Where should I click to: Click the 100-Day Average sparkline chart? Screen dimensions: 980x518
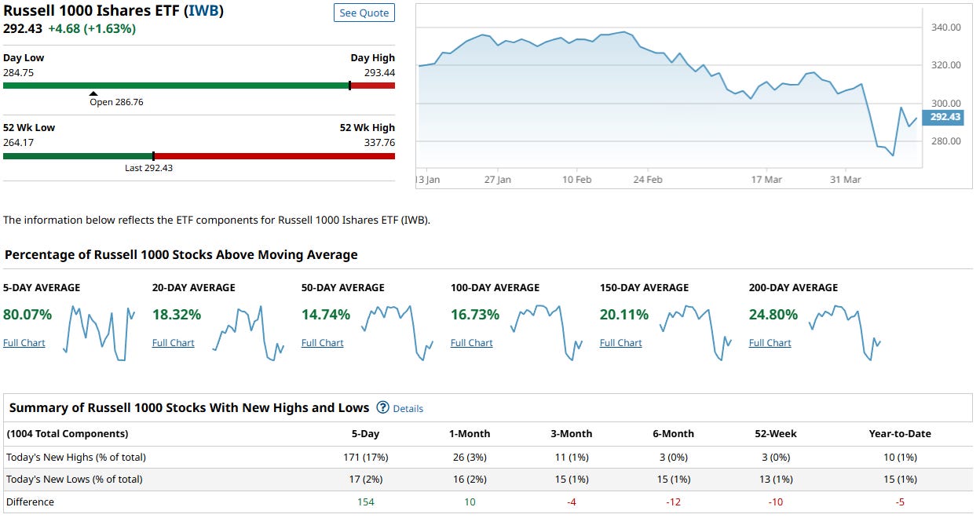pos(547,333)
